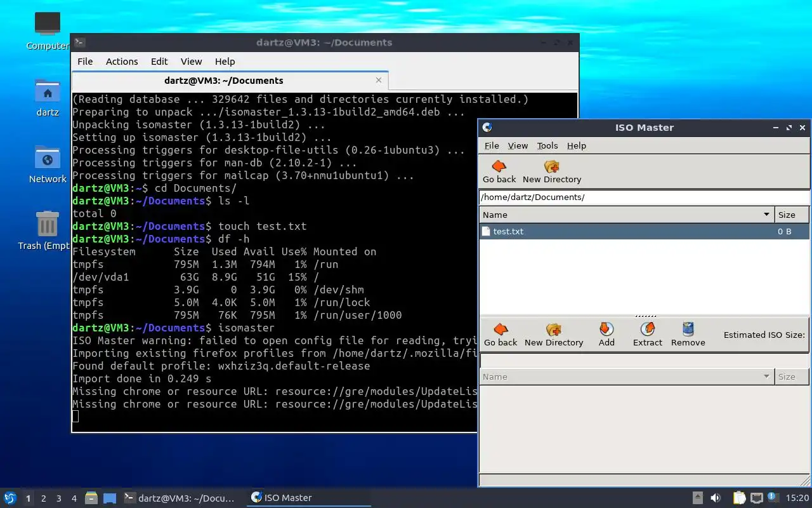
Task: Switch to workspace 2 in the pager
Action: point(44,498)
